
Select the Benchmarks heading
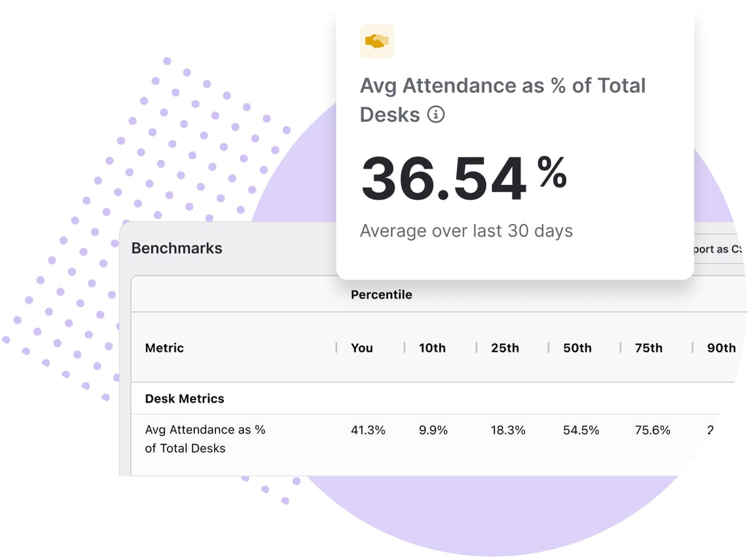(x=177, y=248)
